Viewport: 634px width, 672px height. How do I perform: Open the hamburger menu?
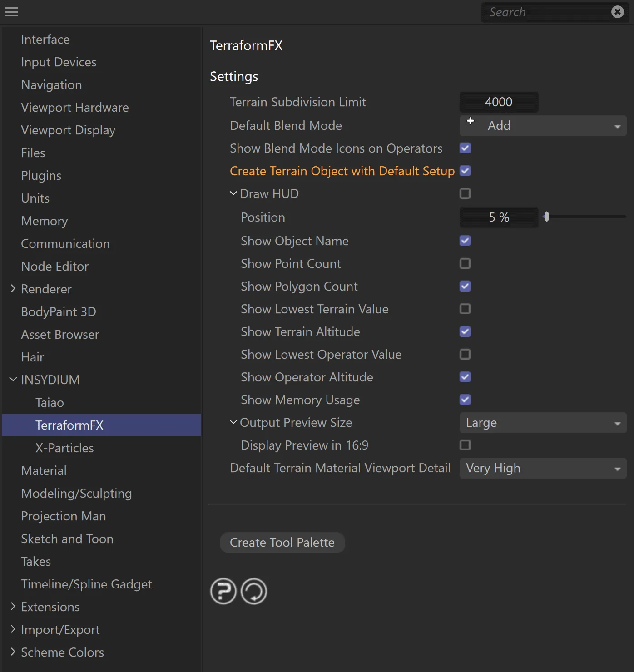coord(12,12)
